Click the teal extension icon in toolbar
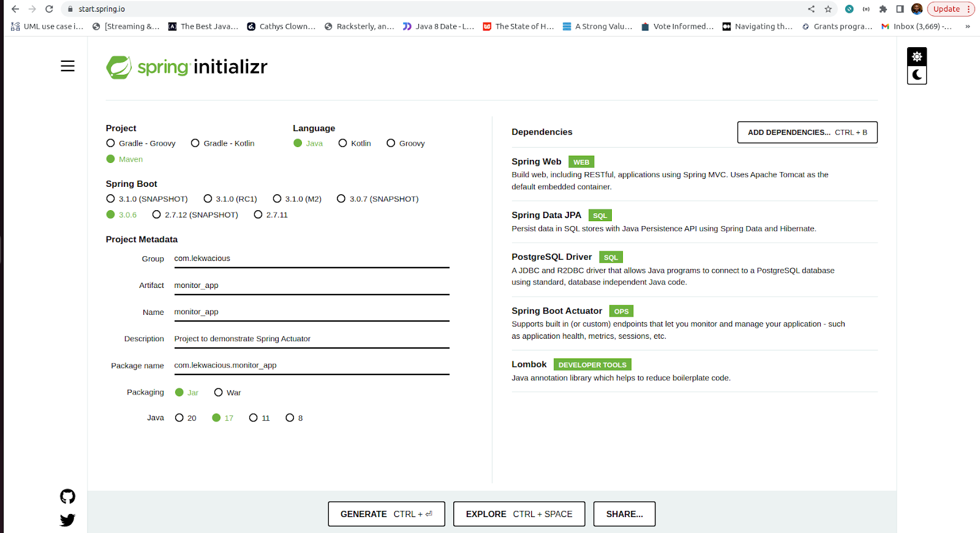Image resolution: width=980 pixels, height=533 pixels. pos(849,9)
